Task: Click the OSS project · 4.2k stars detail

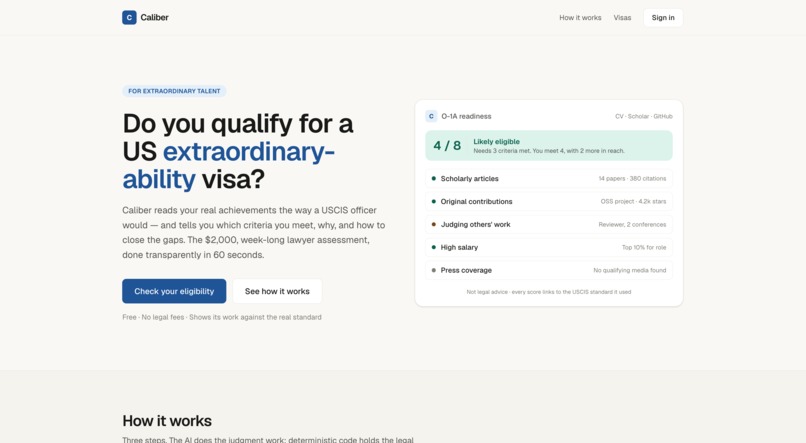Action: pyautogui.click(x=633, y=201)
